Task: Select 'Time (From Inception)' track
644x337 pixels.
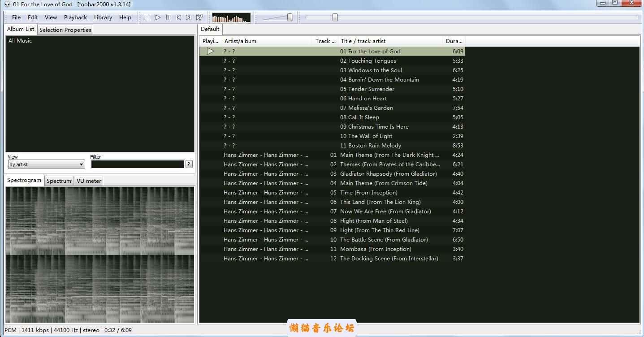Action: [x=332, y=192]
